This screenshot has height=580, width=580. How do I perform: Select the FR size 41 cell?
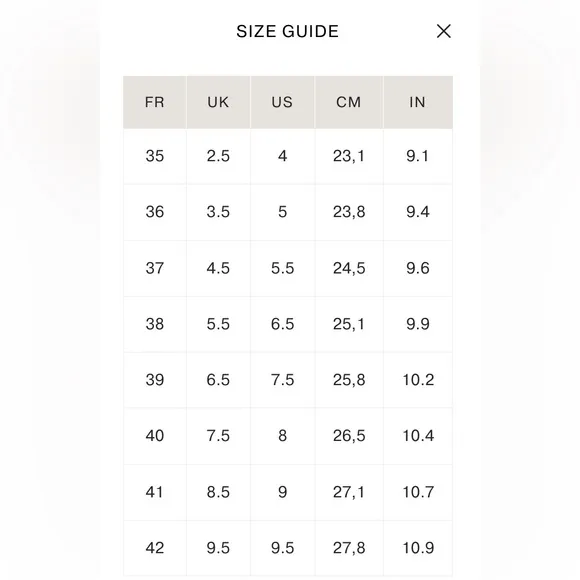155,492
